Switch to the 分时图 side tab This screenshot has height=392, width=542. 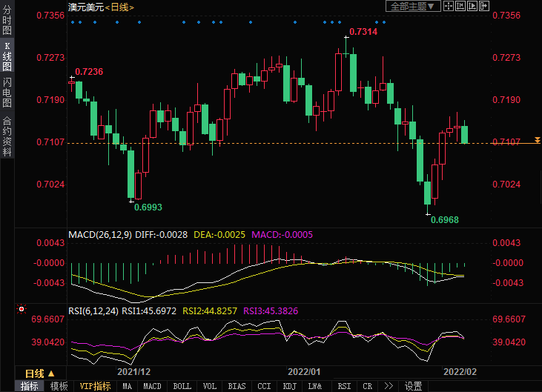(x=7, y=21)
